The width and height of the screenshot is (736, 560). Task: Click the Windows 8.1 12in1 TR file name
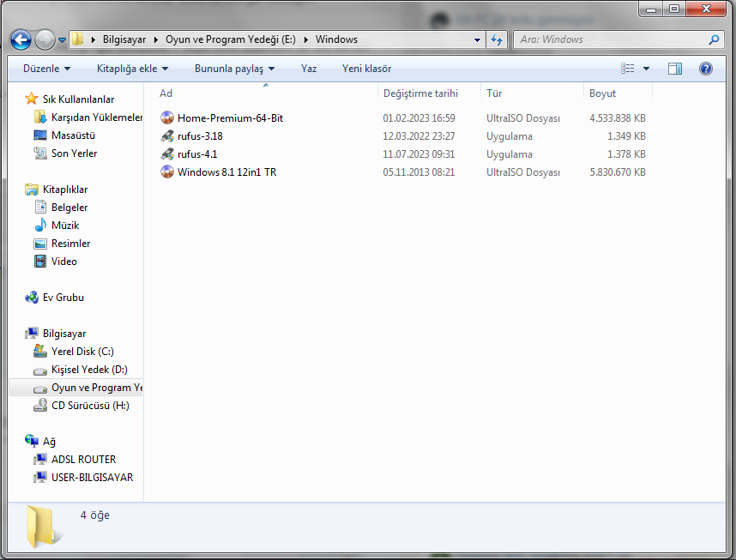click(x=226, y=172)
